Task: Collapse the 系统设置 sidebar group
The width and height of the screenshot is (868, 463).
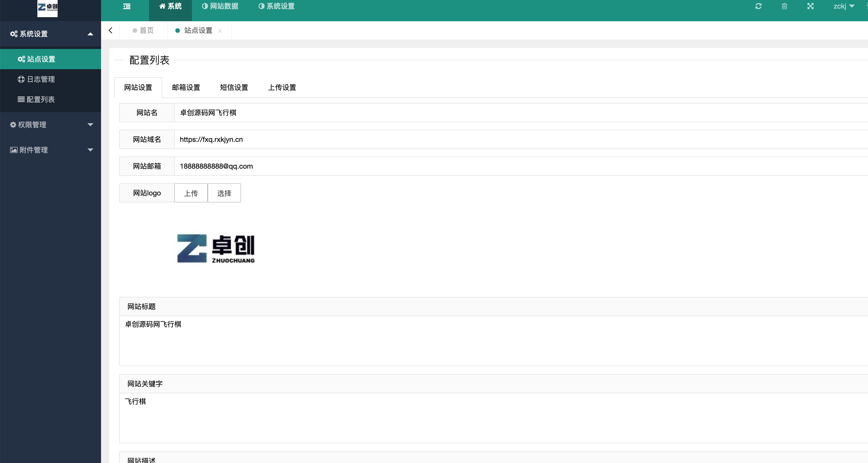Action: click(x=51, y=34)
